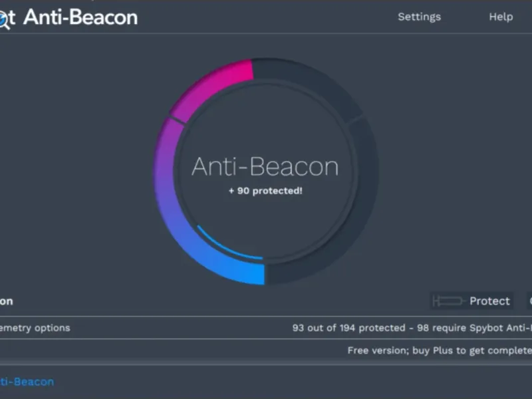Click the "+ 90 protected!" label
This screenshot has height=399, width=532.
[x=265, y=191]
